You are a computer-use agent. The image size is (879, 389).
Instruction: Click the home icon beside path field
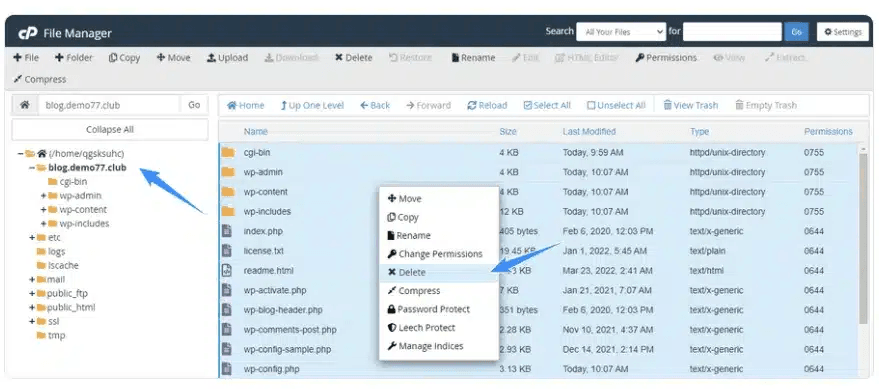click(x=25, y=105)
